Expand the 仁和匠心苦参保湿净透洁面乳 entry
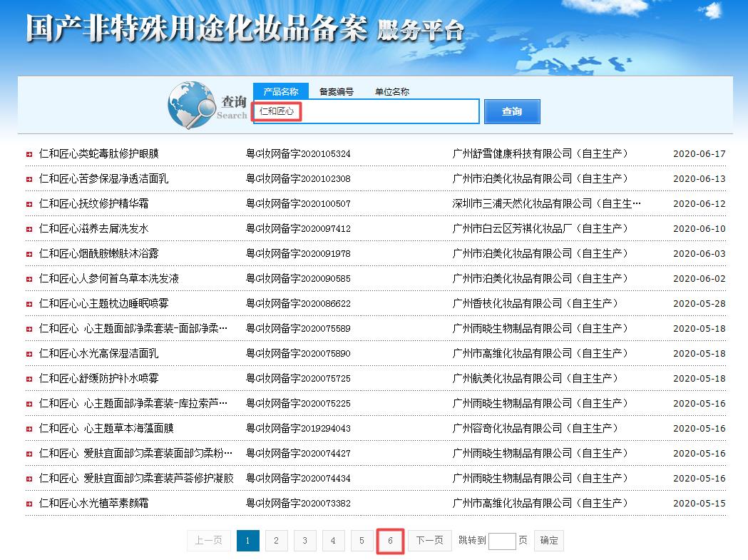This screenshot has width=748, height=560. click(29, 178)
